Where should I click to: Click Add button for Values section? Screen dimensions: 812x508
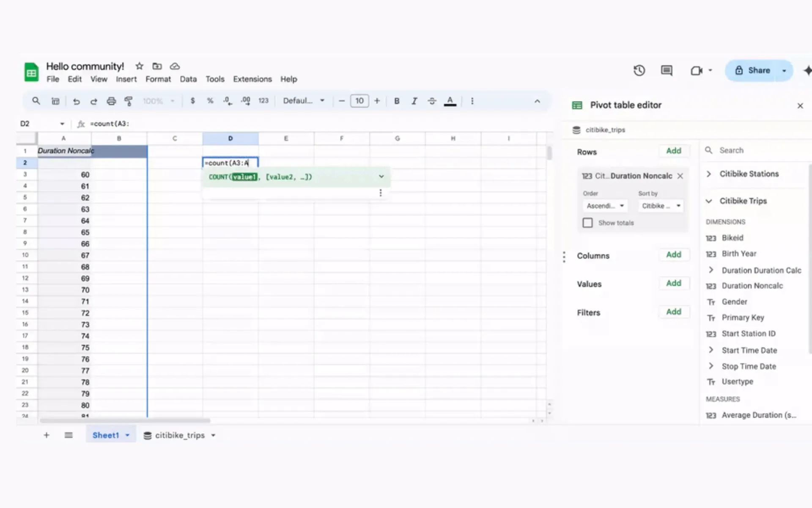click(x=674, y=283)
